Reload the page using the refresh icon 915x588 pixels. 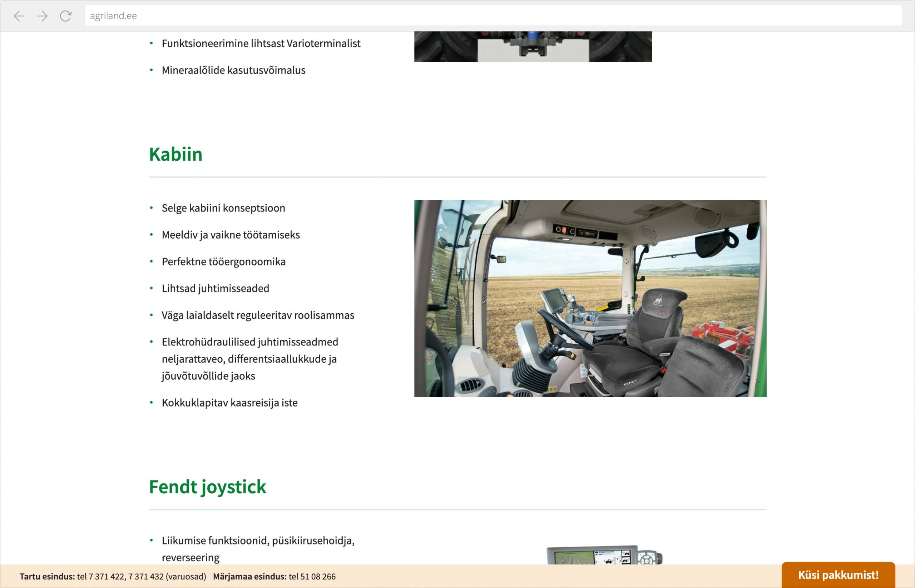tap(65, 16)
